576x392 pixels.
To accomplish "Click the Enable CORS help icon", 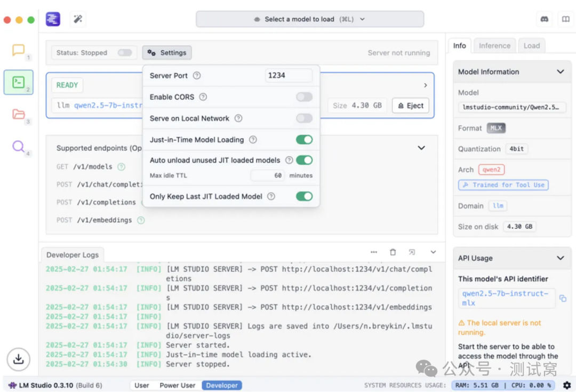I will (x=203, y=97).
